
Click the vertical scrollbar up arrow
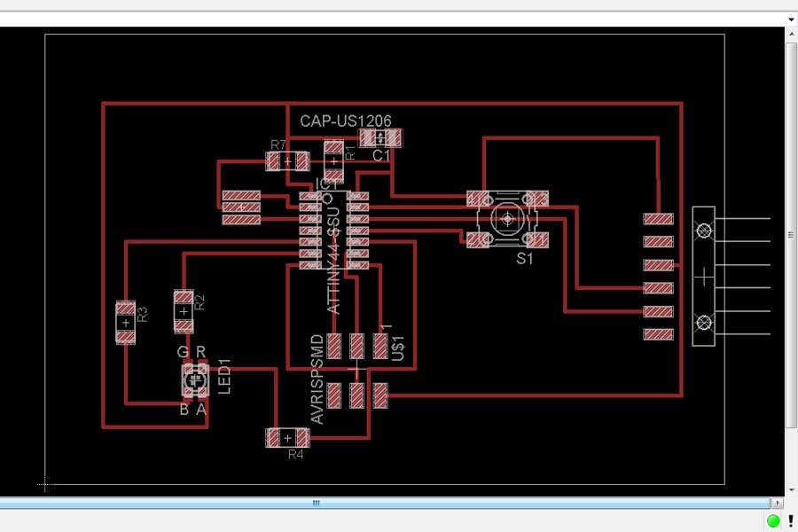pos(792,35)
